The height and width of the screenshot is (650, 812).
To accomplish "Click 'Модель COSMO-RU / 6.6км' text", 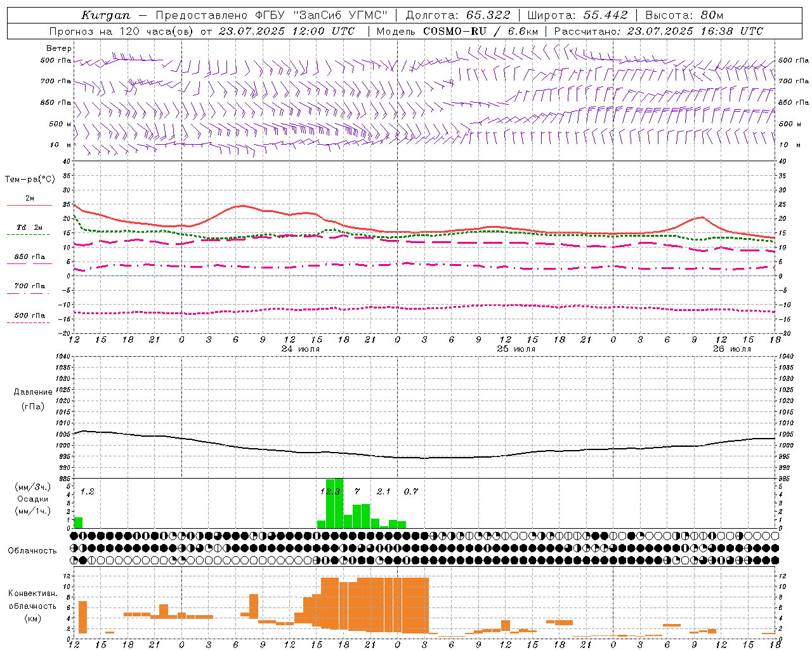I will (x=457, y=31).
